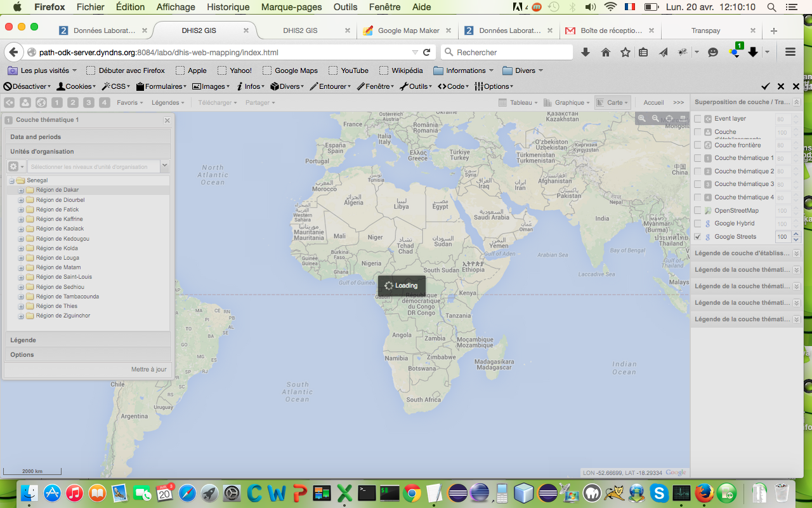Open the boundary layer globe icon
The height and width of the screenshot is (508, 812).
click(x=41, y=103)
